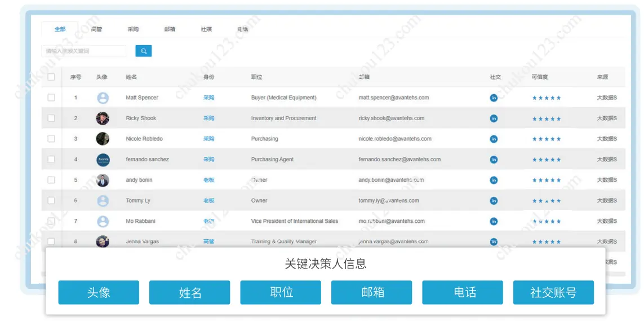Switch to the 邮箱 tab
The width and height of the screenshot is (644, 321).
[x=170, y=29]
